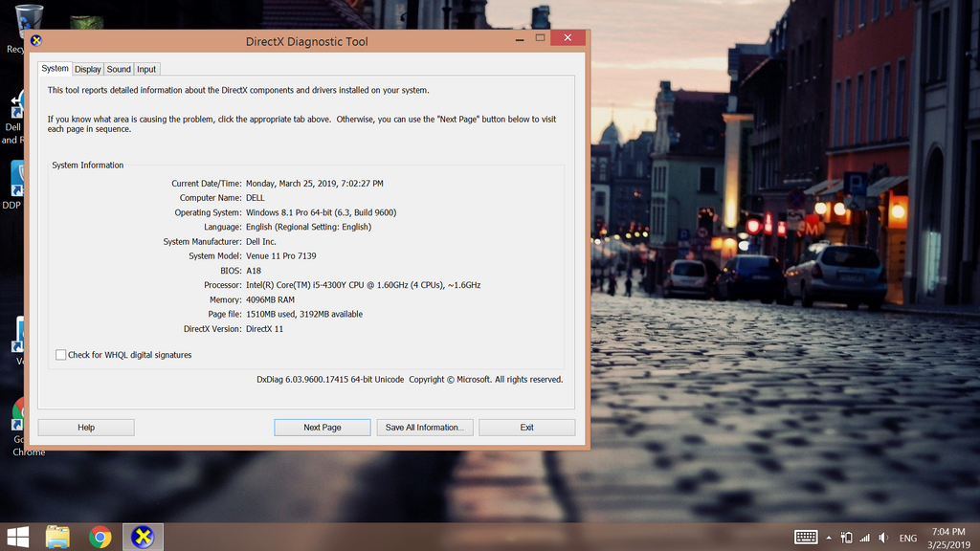980x551 pixels.
Task: Open the Dell desktop shortcut
Action: click(x=12, y=118)
